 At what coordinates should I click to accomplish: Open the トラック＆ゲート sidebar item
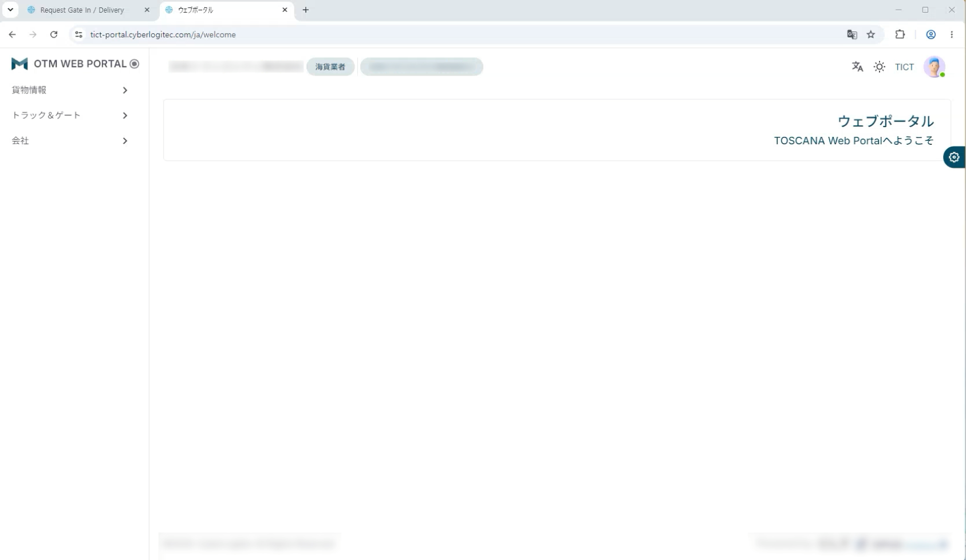pos(69,115)
